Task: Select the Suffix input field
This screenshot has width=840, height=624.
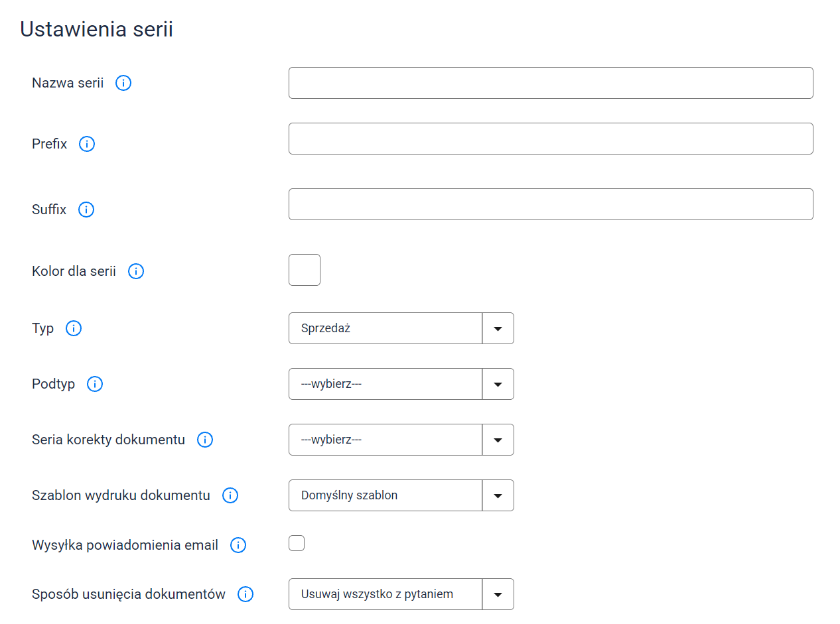Action: click(x=551, y=204)
